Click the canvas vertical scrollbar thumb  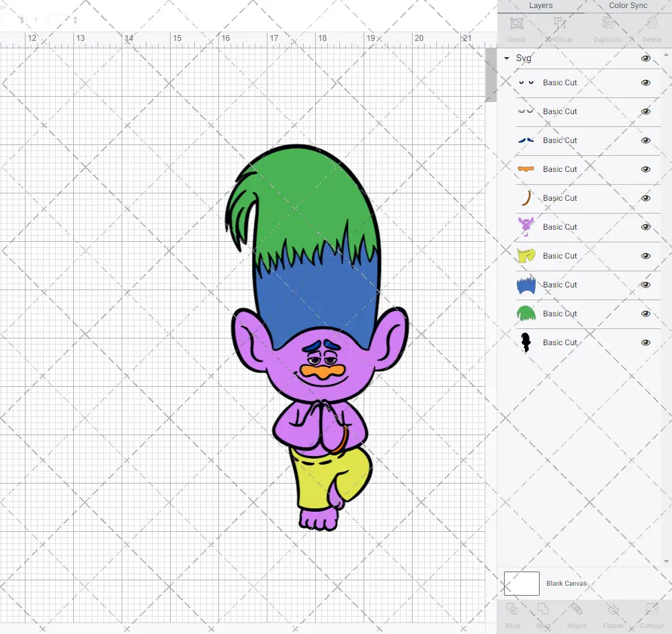click(x=491, y=75)
